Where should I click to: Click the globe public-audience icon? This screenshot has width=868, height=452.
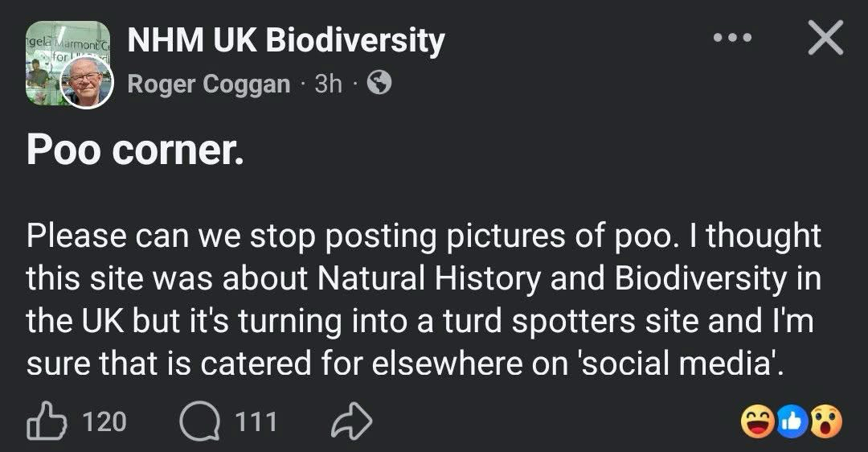click(x=379, y=84)
